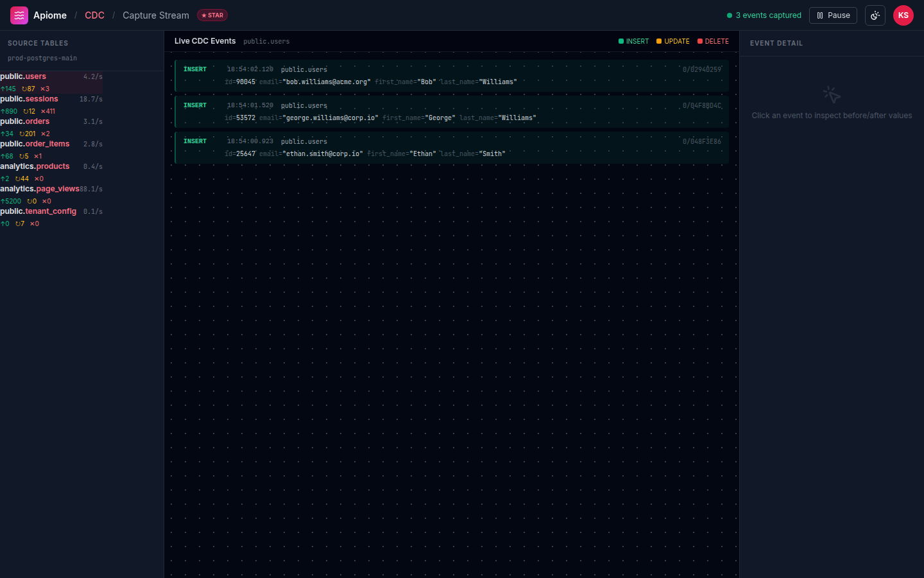924x578 pixels.
Task: Click the DELETE legend swatch
Action: tap(700, 41)
